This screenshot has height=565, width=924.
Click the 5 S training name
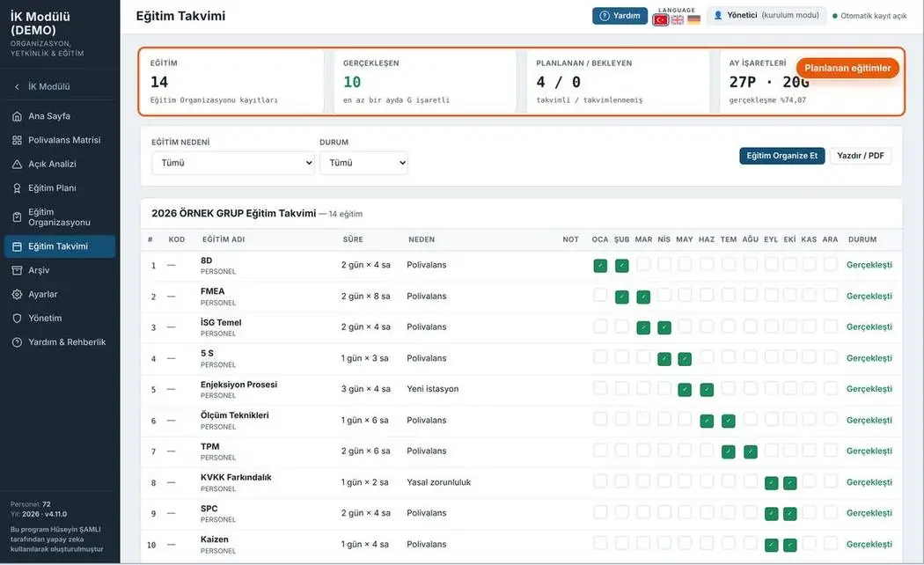click(207, 354)
